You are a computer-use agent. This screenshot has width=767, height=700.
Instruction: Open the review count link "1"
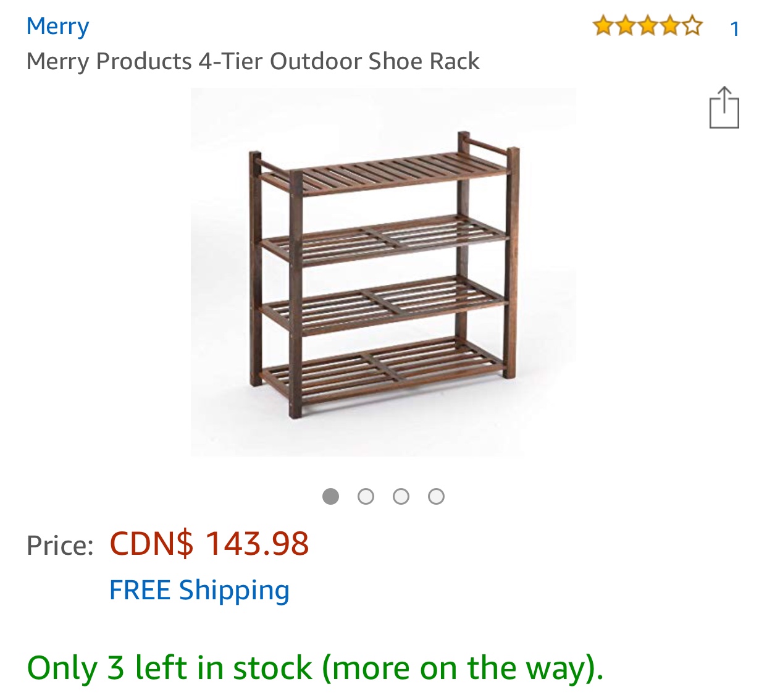point(734,29)
